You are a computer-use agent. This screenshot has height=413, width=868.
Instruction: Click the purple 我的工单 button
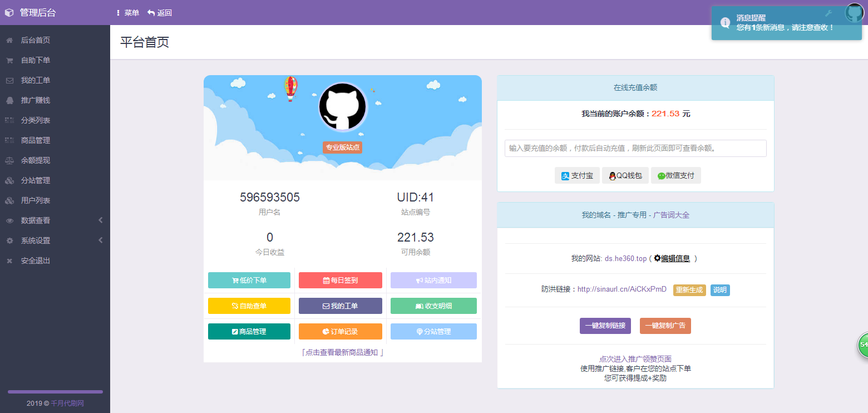341,306
